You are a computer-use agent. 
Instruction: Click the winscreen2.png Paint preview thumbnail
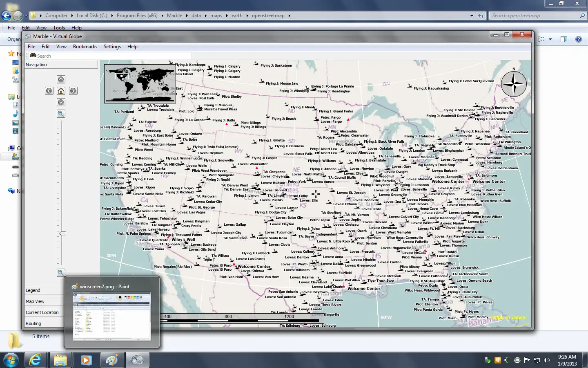click(112, 316)
